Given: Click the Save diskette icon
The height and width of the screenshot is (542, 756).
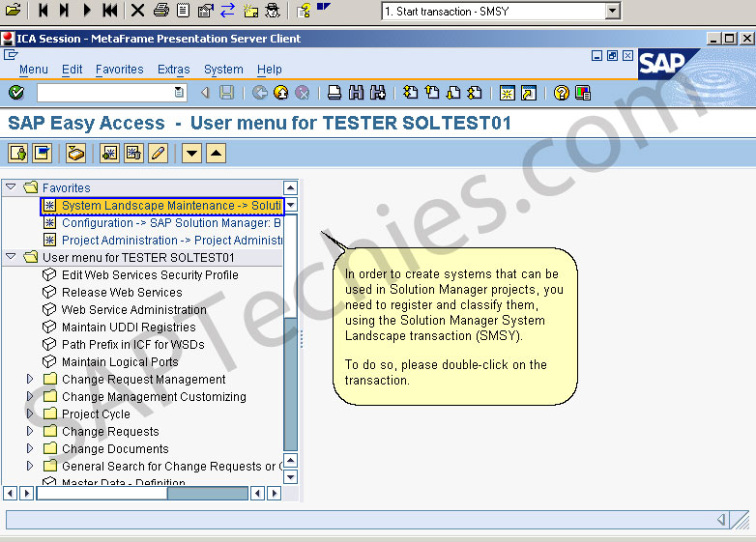Looking at the screenshot, I should pos(226,93).
